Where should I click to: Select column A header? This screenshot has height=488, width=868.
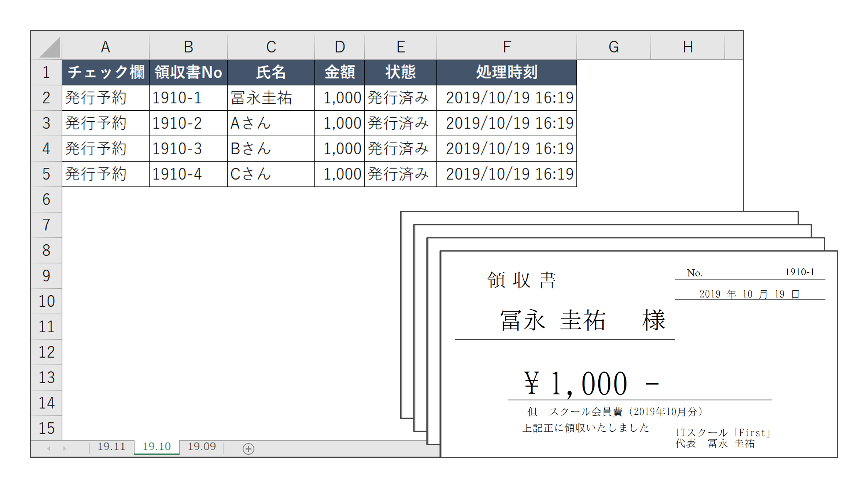coord(105,46)
